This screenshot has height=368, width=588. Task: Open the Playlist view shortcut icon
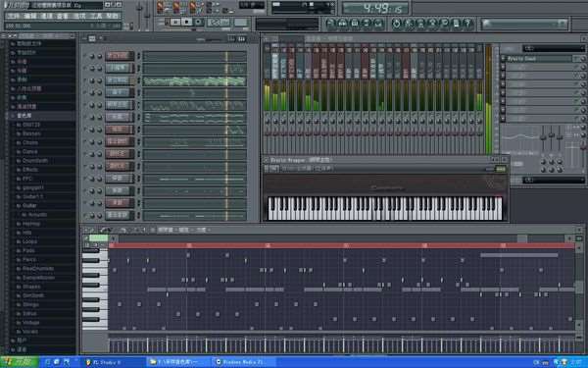(330, 24)
